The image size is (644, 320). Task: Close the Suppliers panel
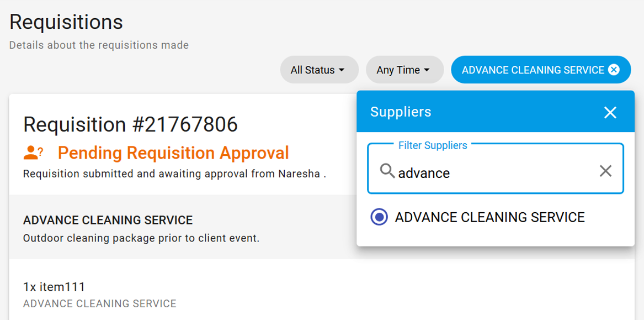point(610,112)
